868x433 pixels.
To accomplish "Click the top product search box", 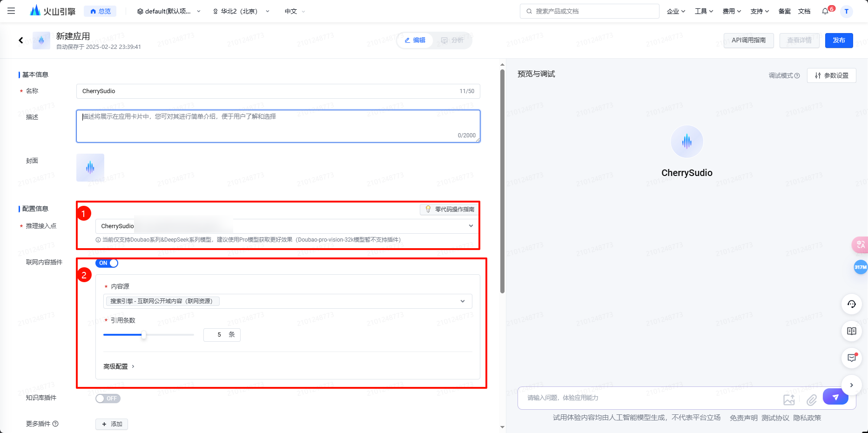I will [590, 11].
